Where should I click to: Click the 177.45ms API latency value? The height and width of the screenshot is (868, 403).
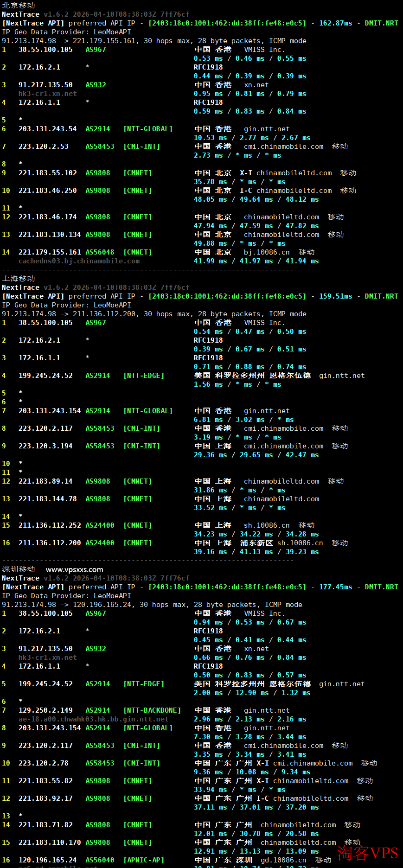pyautogui.click(x=335, y=587)
